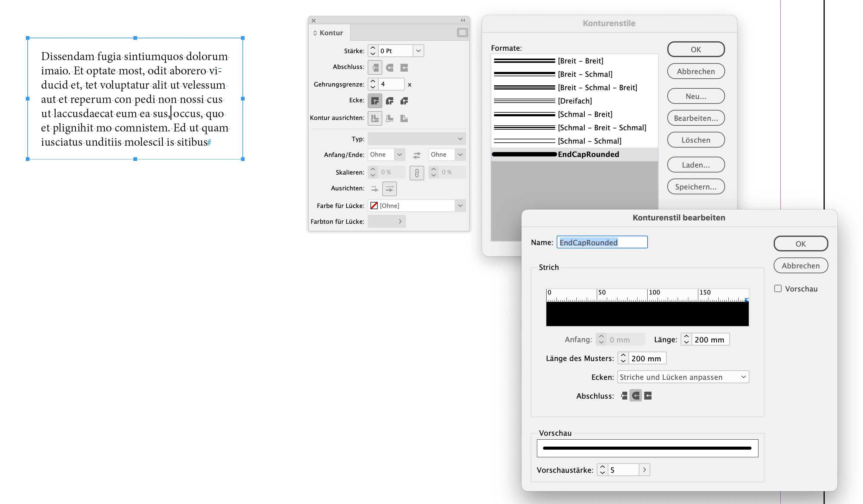Viewport: 863px width, 504px height.
Task: Align stroke to outside in Kontur ausrichten
Action: pos(404,118)
